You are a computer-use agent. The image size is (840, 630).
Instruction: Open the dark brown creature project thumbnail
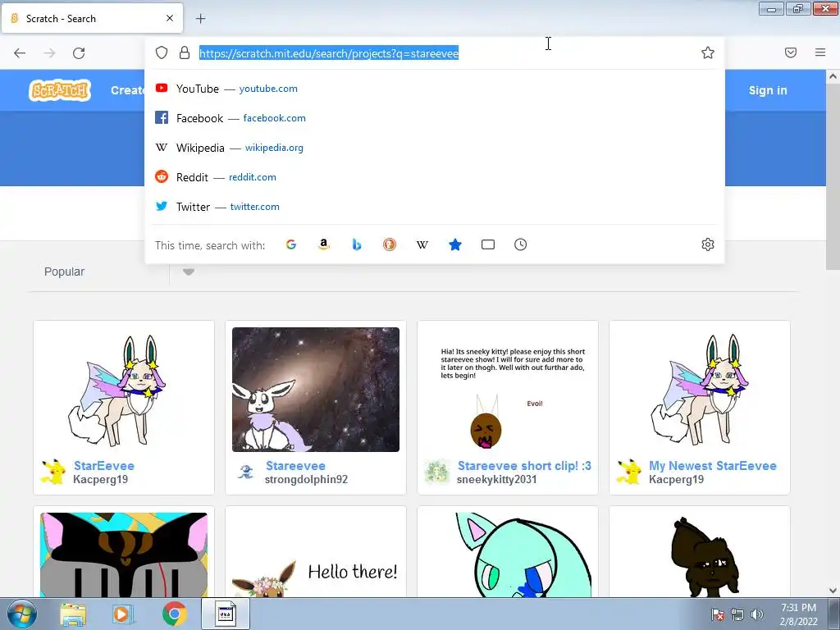pyautogui.click(x=700, y=555)
